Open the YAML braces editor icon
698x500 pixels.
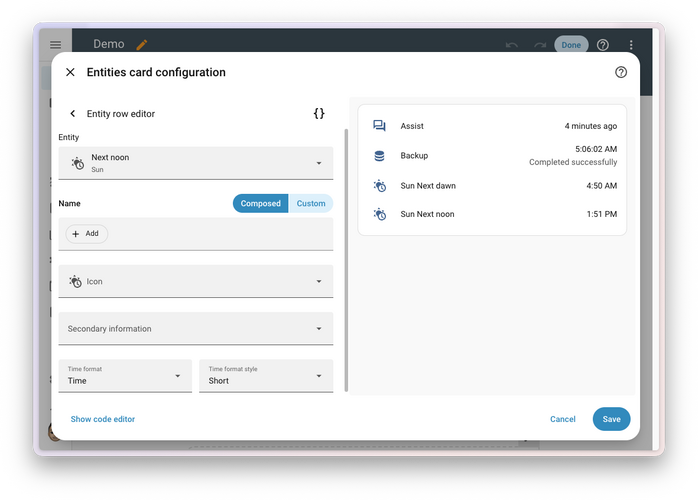(319, 114)
